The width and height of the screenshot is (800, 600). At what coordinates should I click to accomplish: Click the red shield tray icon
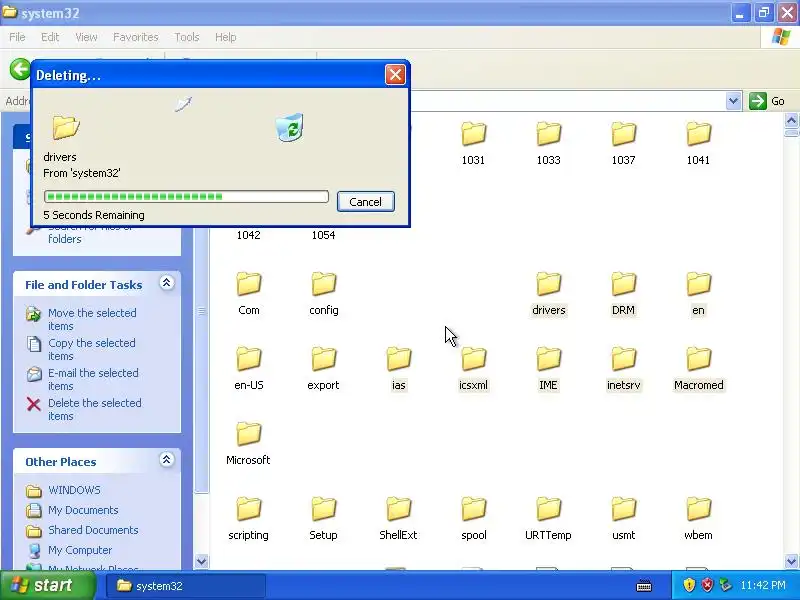(707, 585)
